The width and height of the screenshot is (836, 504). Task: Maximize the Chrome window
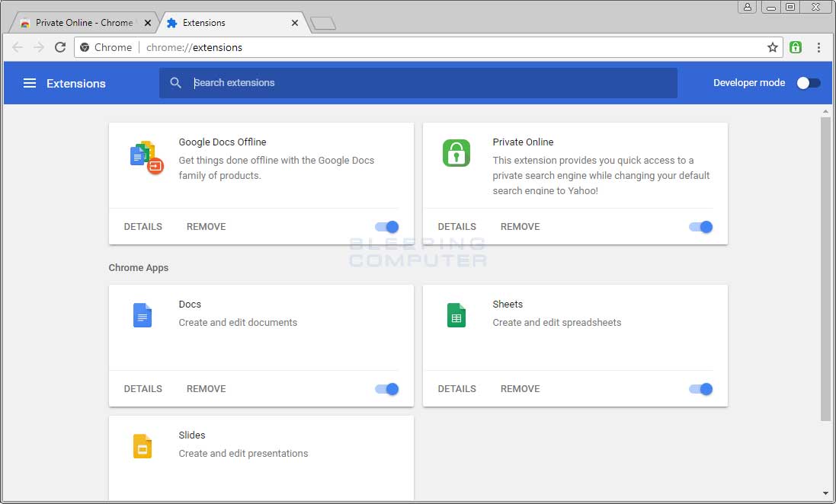(x=791, y=7)
